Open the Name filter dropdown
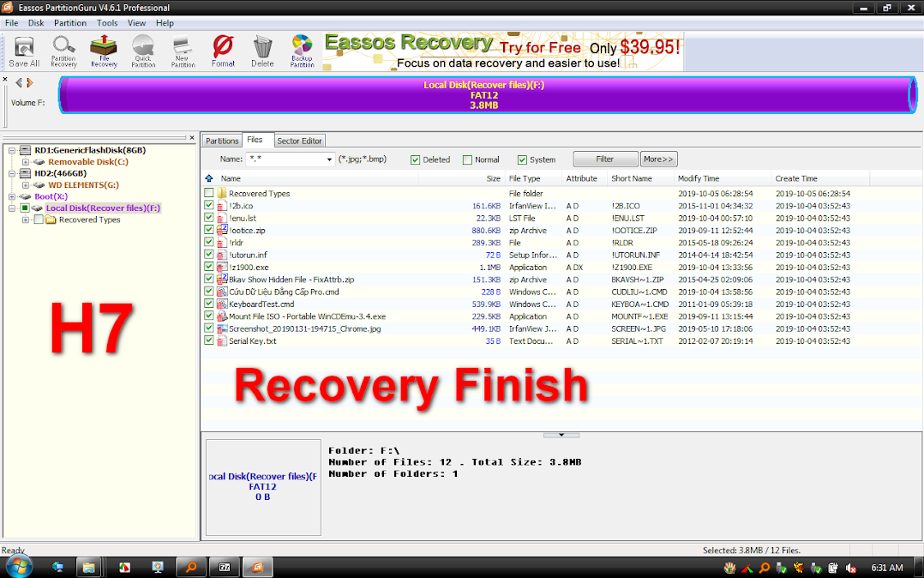The image size is (924, 578). pyautogui.click(x=329, y=160)
